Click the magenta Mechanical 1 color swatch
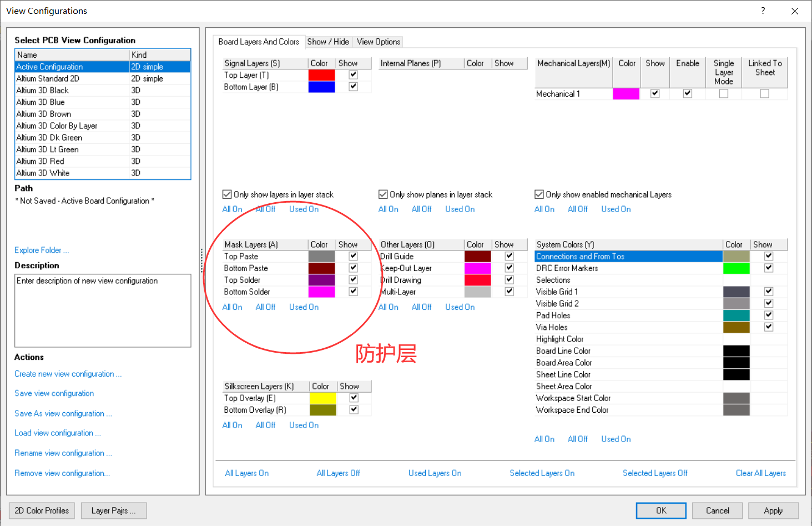The image size is (812, 526). coord(626,94)
